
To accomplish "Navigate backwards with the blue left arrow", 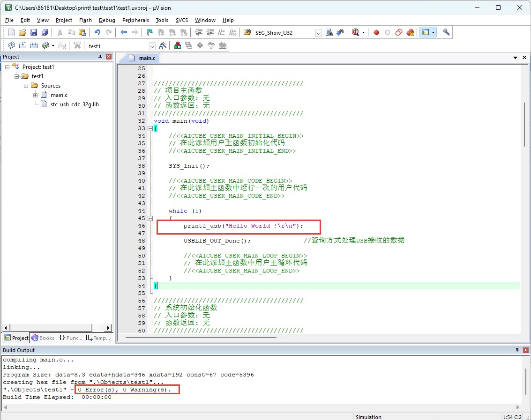I will [124, 32].
